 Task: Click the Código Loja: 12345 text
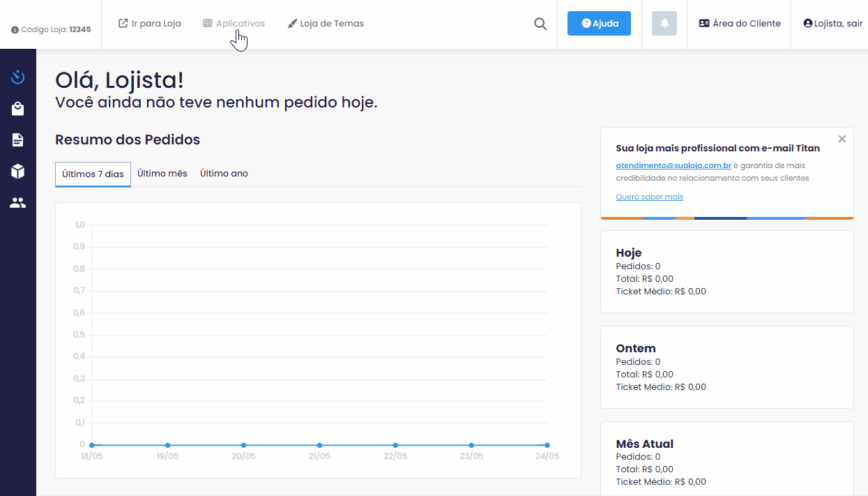pyautogui.click(x=56, y=30)
